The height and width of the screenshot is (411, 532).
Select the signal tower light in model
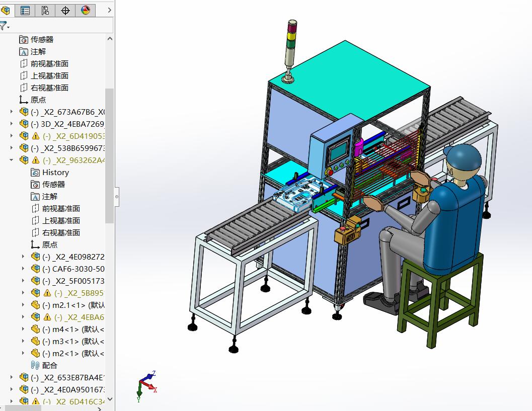[x=290, y=51]
